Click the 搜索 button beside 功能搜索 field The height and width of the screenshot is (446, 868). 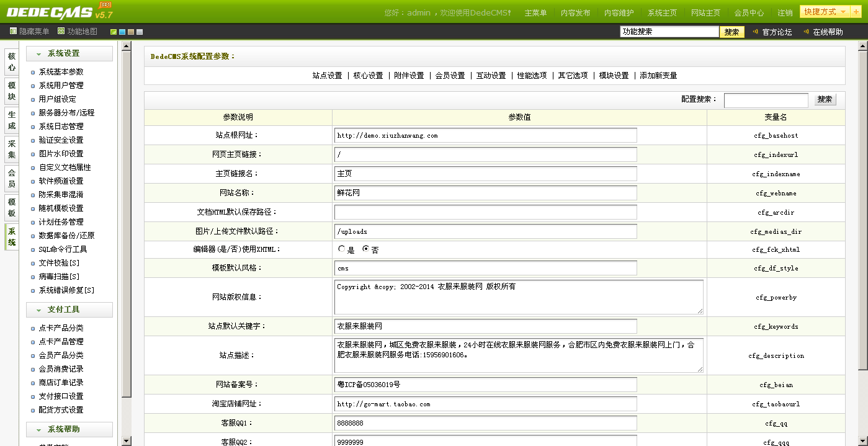click(x=732, y=32)
